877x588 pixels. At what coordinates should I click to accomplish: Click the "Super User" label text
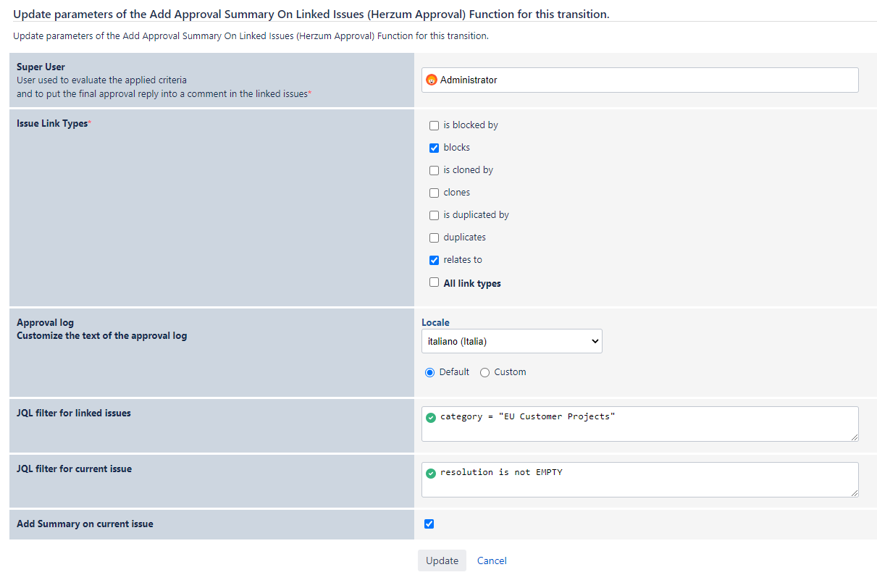pos(41,67)
